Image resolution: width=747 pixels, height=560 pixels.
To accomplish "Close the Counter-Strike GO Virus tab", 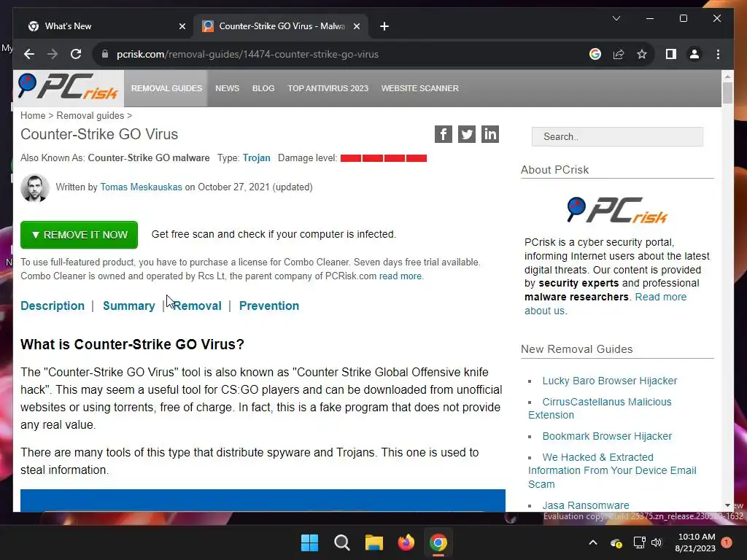I will pos(356,26).
